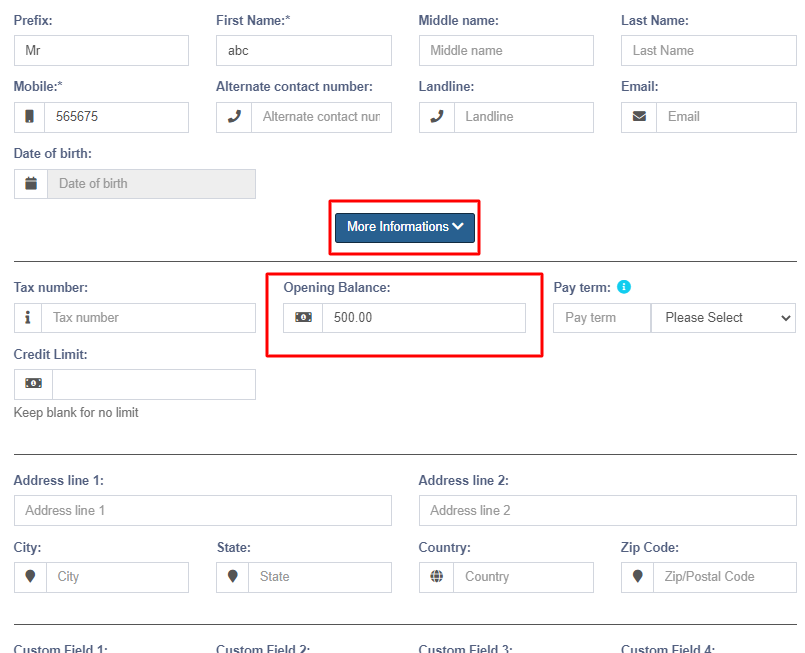
Task: Open the Please Select pay term dropdown
Action: (x=723, y=318)
